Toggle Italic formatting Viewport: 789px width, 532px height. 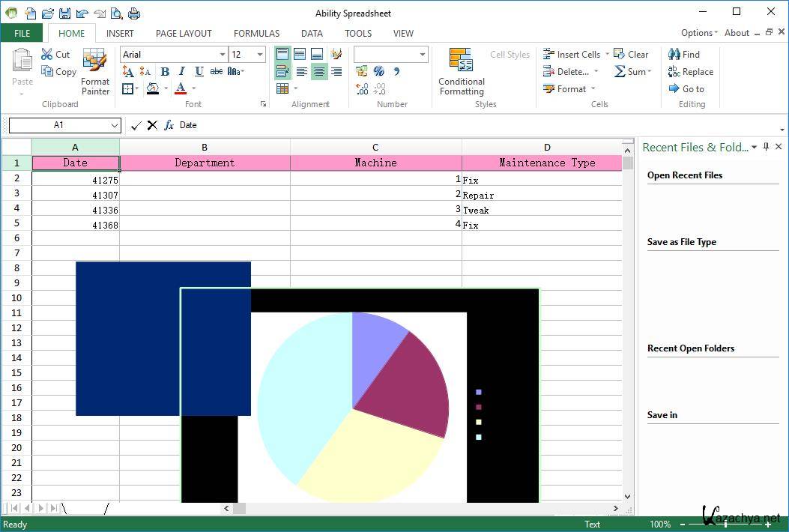(182, 72)
